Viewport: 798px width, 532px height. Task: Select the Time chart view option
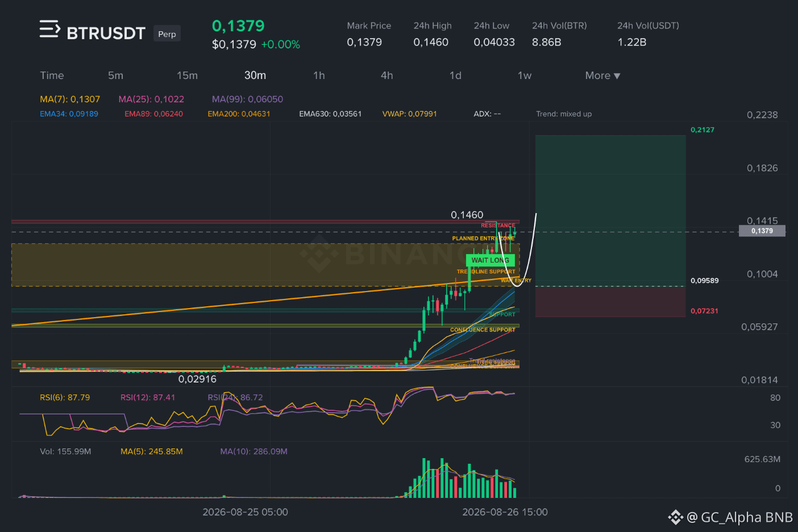pyautogui.click(x=52, y=76)
